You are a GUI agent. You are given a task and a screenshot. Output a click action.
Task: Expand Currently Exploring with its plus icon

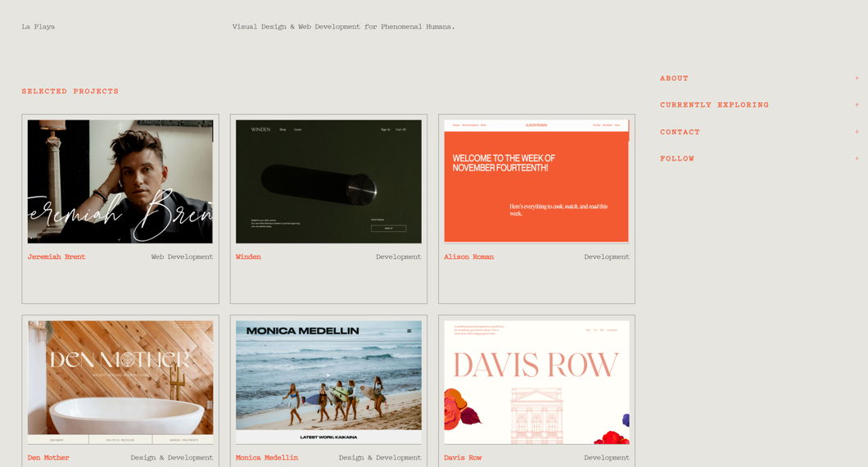(857, 105)
